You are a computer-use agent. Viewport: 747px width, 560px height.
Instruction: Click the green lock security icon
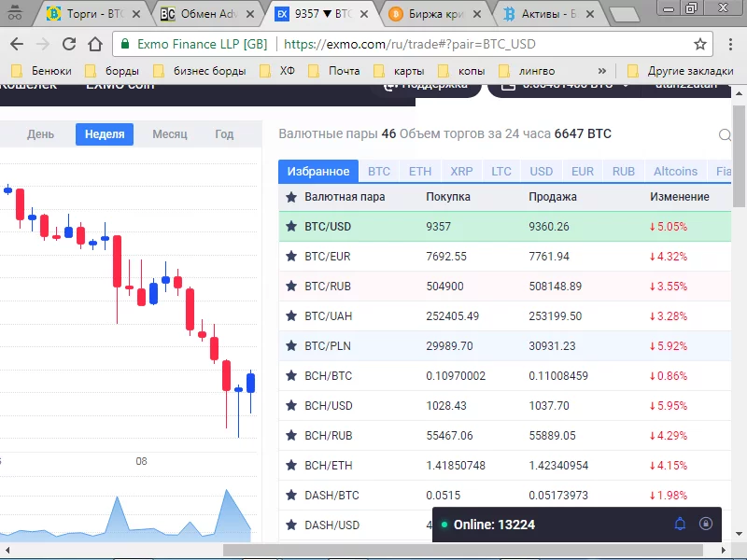[x=125, y=44]
